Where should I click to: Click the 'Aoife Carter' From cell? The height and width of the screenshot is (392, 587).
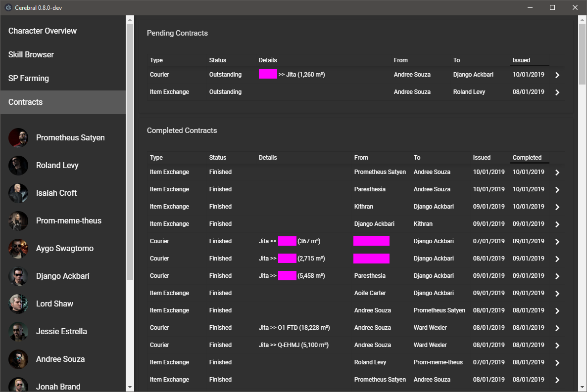370,293
